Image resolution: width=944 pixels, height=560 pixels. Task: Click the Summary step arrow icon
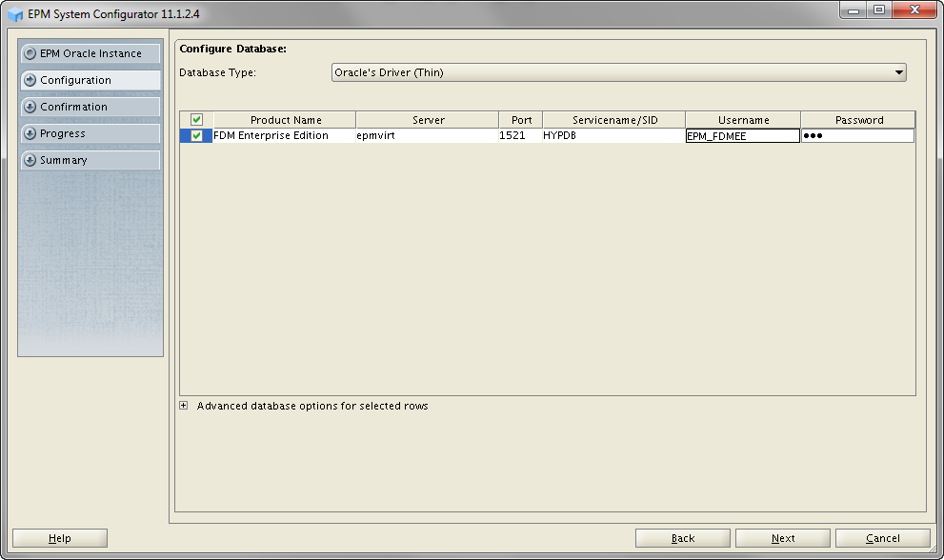coord(30,160)
